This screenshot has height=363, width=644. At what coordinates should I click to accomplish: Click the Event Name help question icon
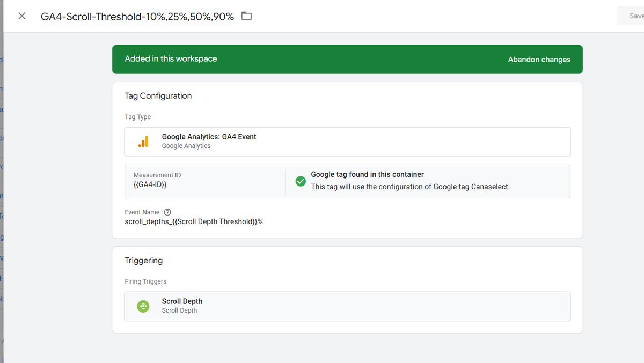[x=167, y=212]
